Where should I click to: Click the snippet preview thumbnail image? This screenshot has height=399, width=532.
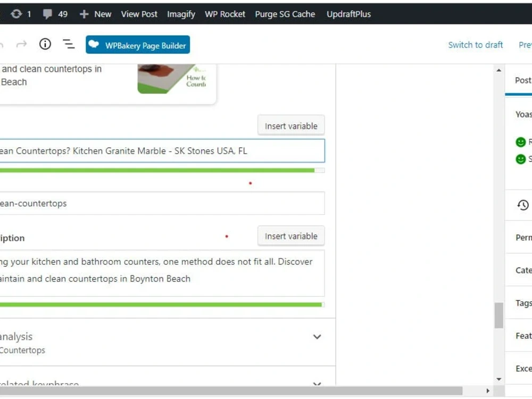(172, 79)
